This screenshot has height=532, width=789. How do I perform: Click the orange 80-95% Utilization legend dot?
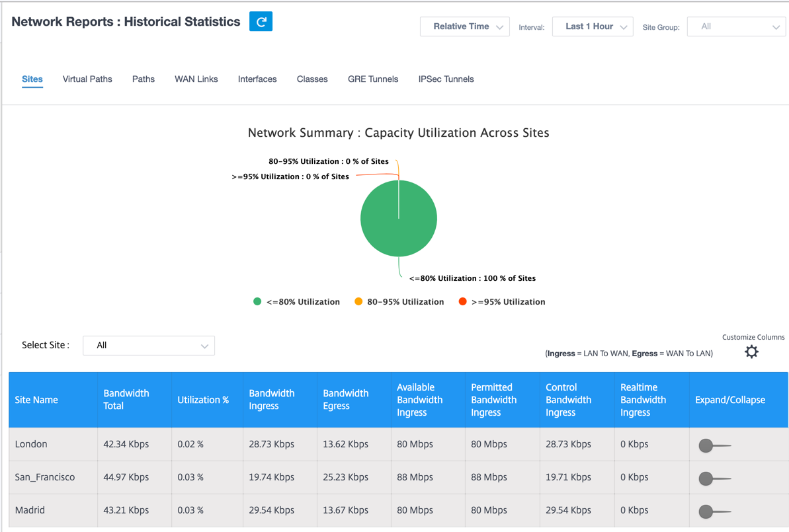(358, 302)
